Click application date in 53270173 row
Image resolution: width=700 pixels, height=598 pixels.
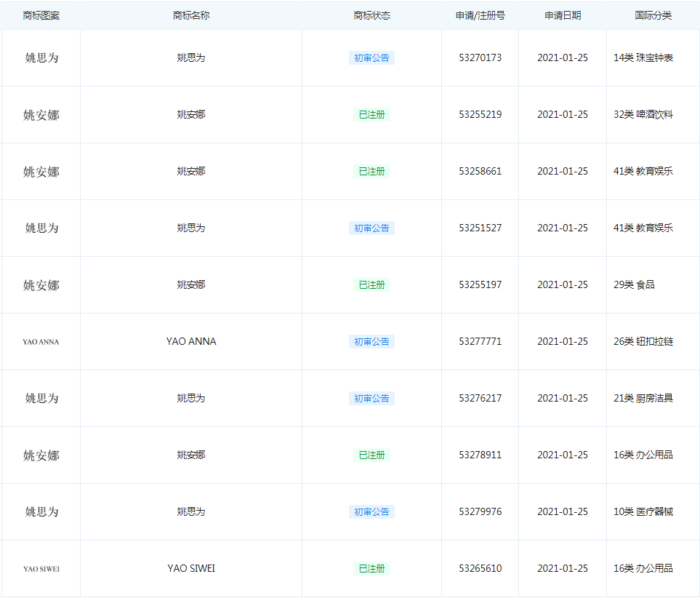[x=563, y=57]
